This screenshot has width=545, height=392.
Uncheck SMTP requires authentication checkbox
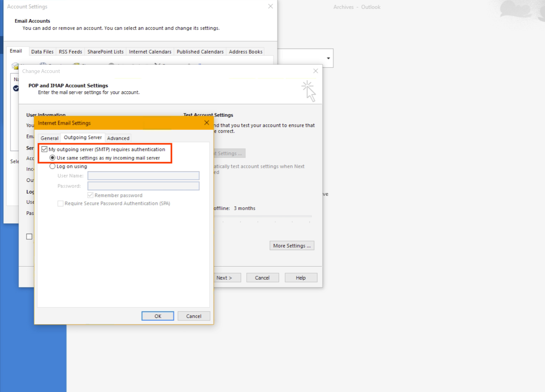pyautogui.click(x=45, y=149)
